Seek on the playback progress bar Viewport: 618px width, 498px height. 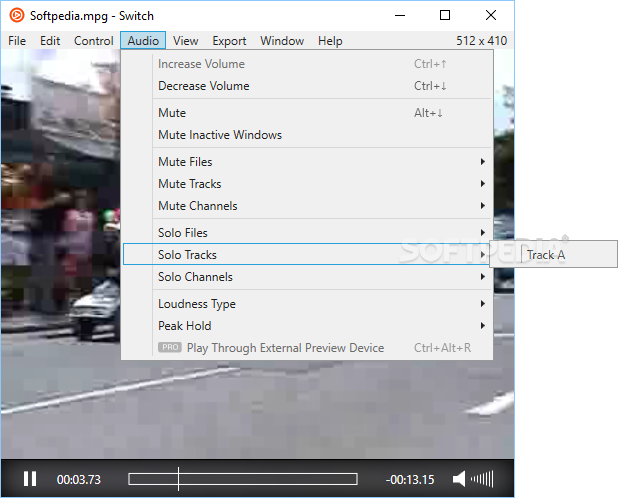243,479
